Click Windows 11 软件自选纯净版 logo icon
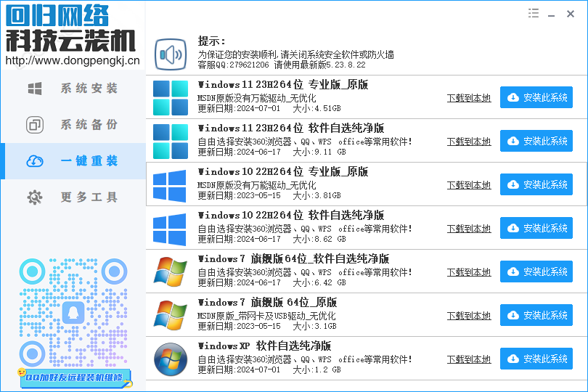The height and width of the screenshot is (392, 588). tap(171, 142)
